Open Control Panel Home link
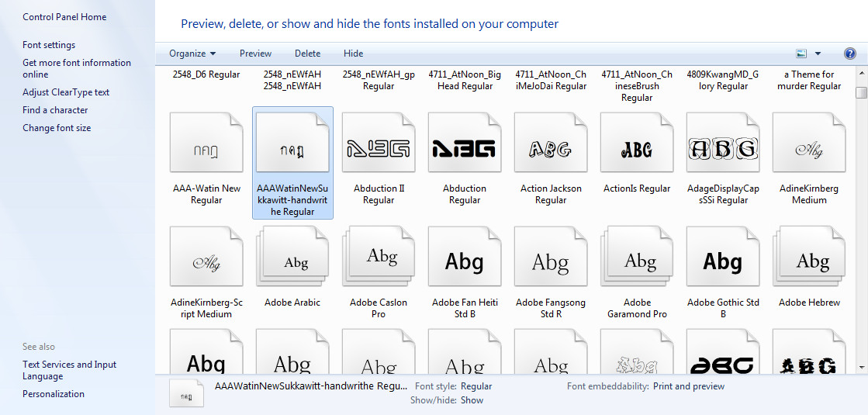This screenshot has height=415, width=868. [x=64, y=17]
